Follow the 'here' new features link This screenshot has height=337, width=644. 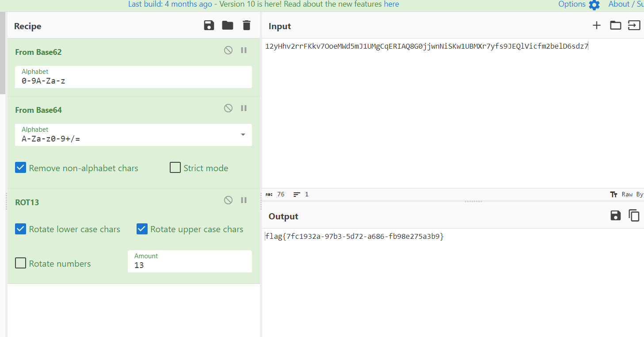pyautogui.click(x=391, y=4)
